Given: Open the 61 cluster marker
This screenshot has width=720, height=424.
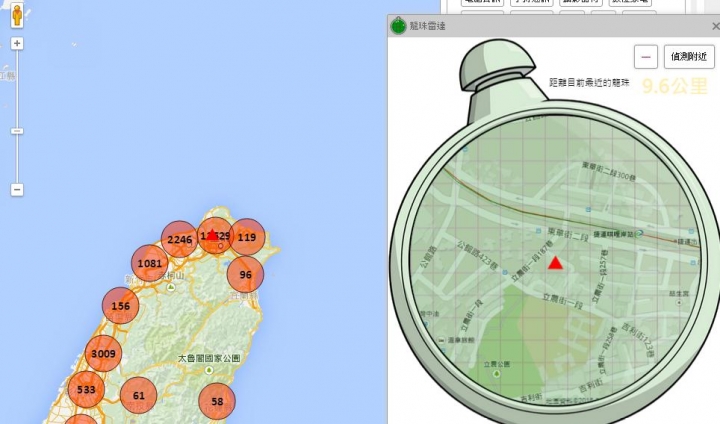Looking at the screenshot, I should 139,395.
